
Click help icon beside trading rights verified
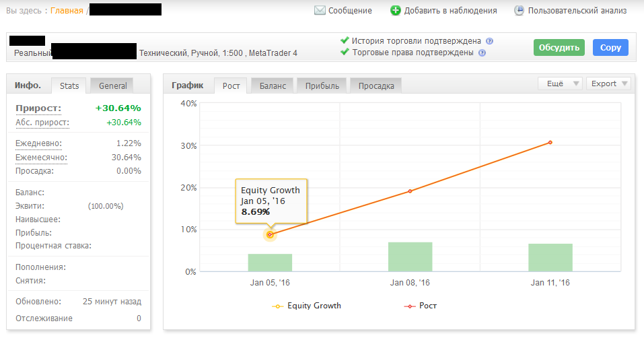pos(482,53)
